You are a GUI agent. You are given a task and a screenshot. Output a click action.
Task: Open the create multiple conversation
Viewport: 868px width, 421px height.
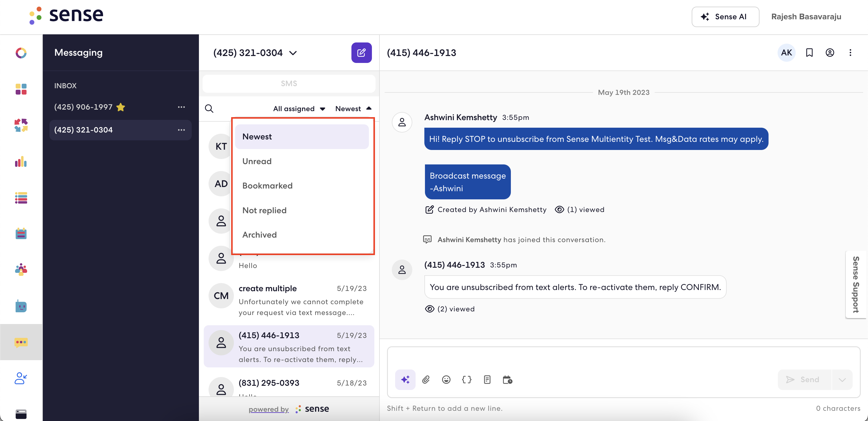(289, 300)
